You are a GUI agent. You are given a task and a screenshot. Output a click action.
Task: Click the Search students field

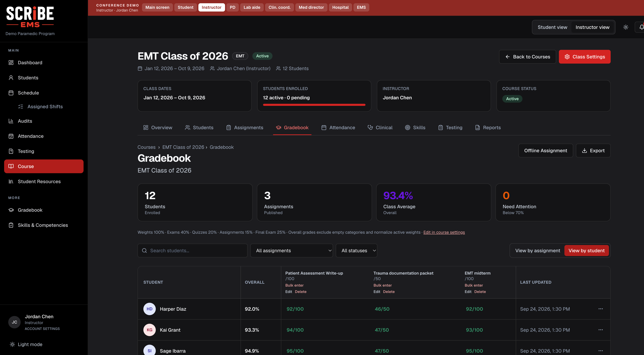click(192, 251)
